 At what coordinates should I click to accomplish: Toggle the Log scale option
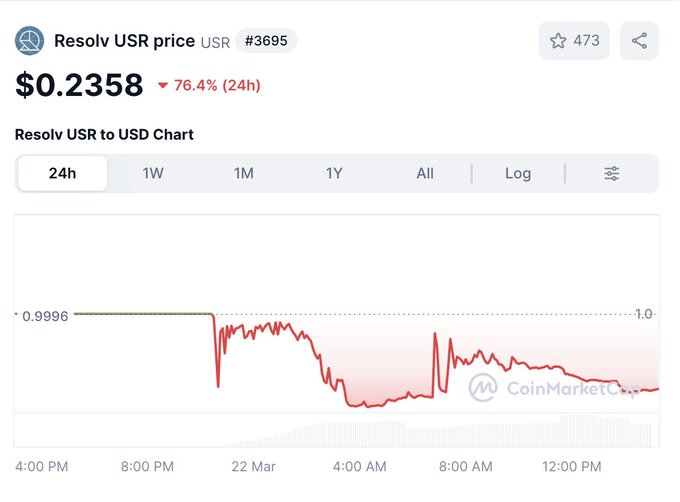click(518, 173)
